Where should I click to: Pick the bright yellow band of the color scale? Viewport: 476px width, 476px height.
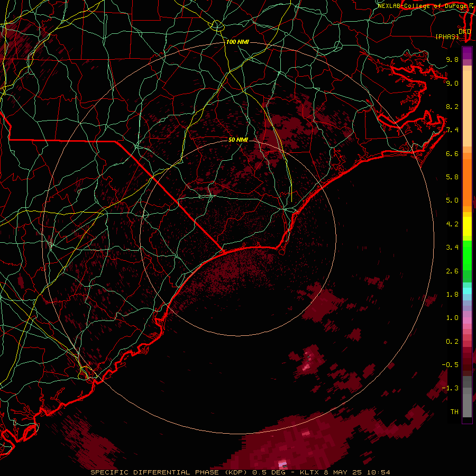click(x=467, y=226)
